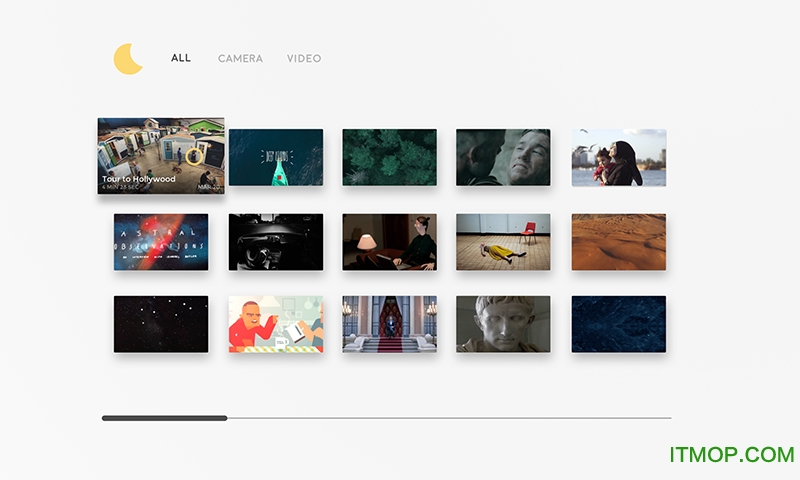Image resolution: width=800 pixels, height=480 pixels.
Task: Open the green forest aerial thumbnail
Action: (x=389, y=157)
